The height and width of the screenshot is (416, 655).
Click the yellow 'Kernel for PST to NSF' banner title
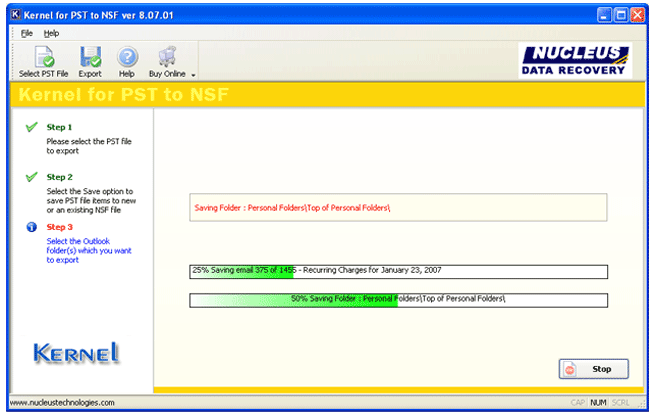tap(124, 94)
